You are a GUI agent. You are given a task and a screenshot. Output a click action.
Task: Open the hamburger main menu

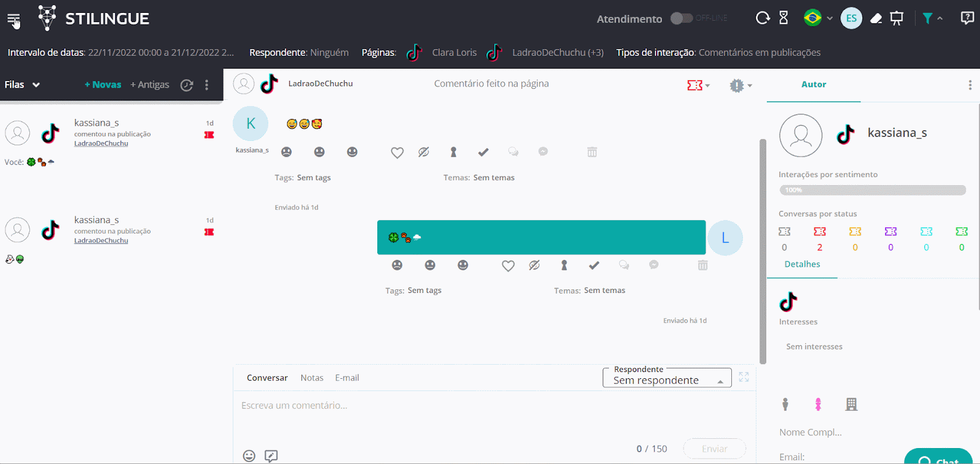[13, 20]
